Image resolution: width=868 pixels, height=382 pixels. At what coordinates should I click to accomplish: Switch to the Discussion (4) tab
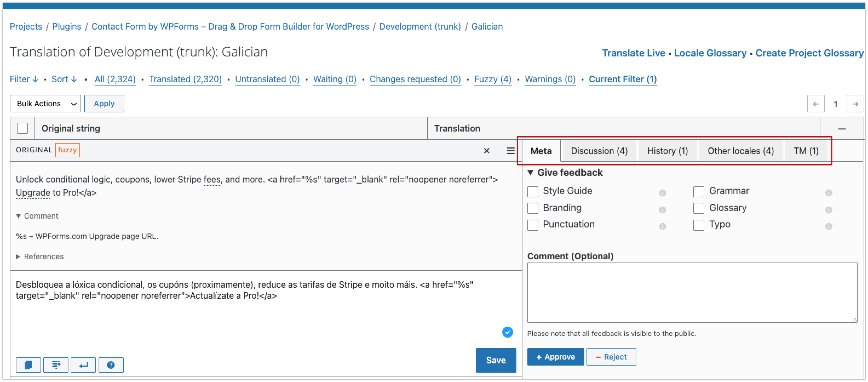[x=599, y=151]
